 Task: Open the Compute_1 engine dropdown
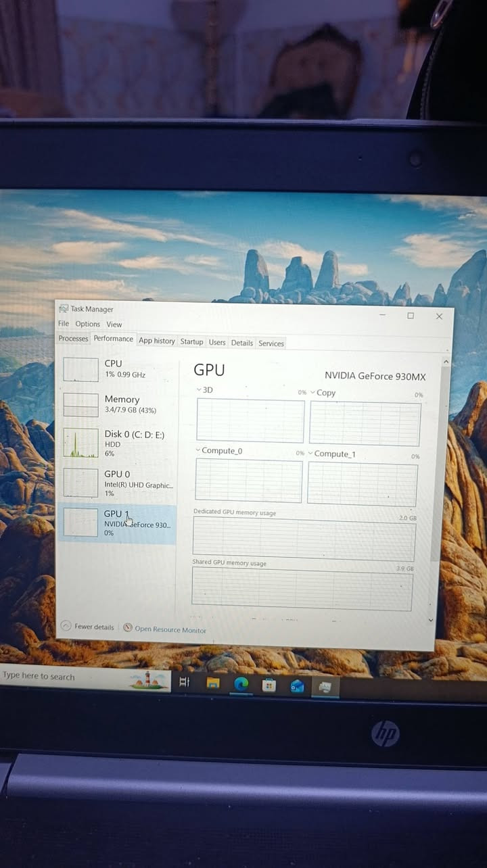pos(331,454)
